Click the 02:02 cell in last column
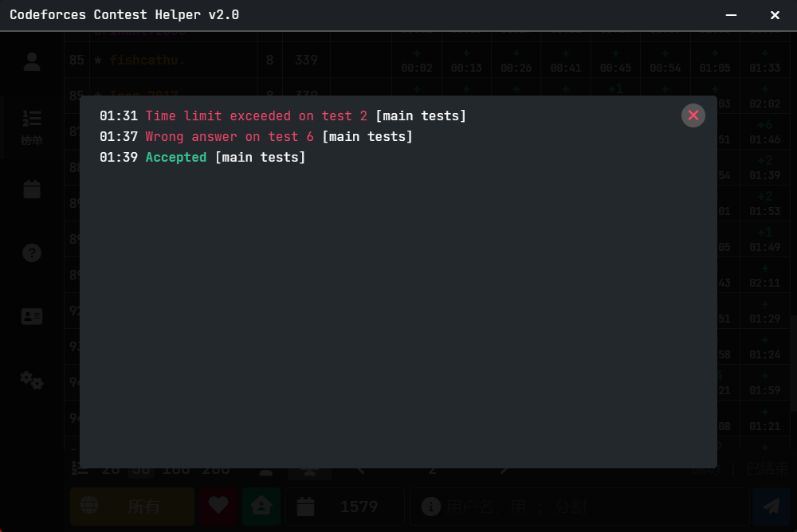This screenshot has height=532, width=797. 765,96
